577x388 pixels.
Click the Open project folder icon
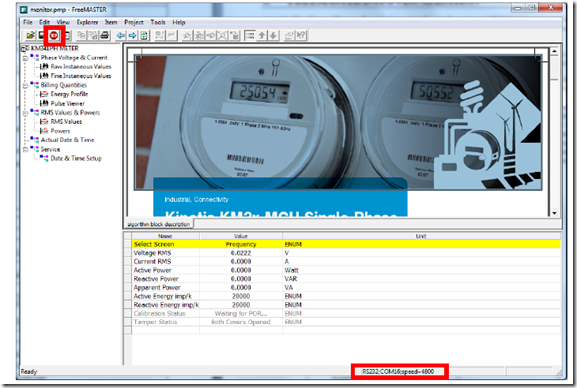[x=30, y=35]
